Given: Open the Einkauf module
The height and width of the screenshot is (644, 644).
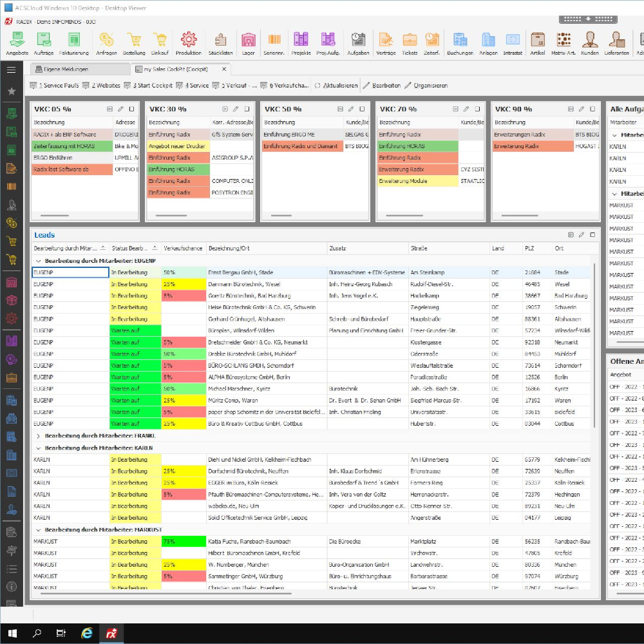Looking at the screenshot, I should [x=160, y=44].
